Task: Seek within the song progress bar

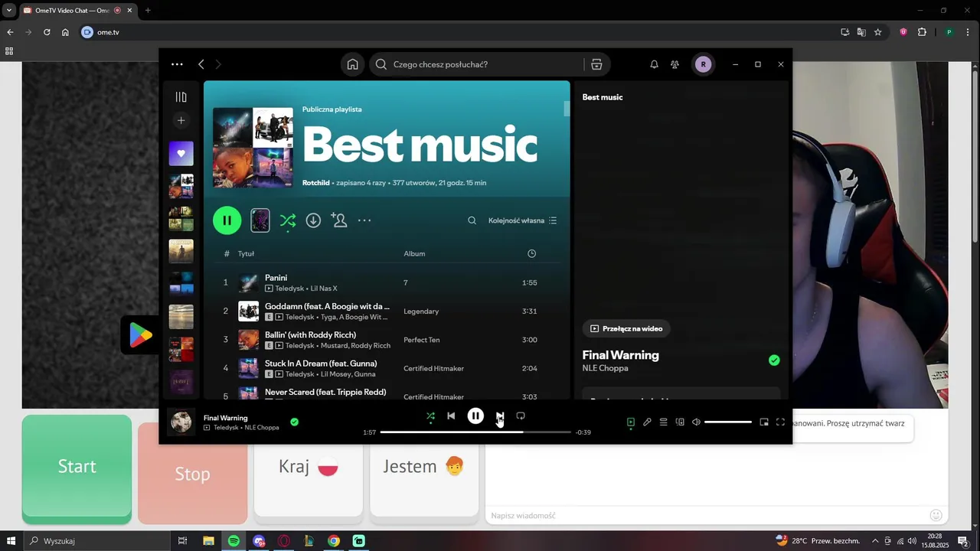Action: click(x=475, y=432)
